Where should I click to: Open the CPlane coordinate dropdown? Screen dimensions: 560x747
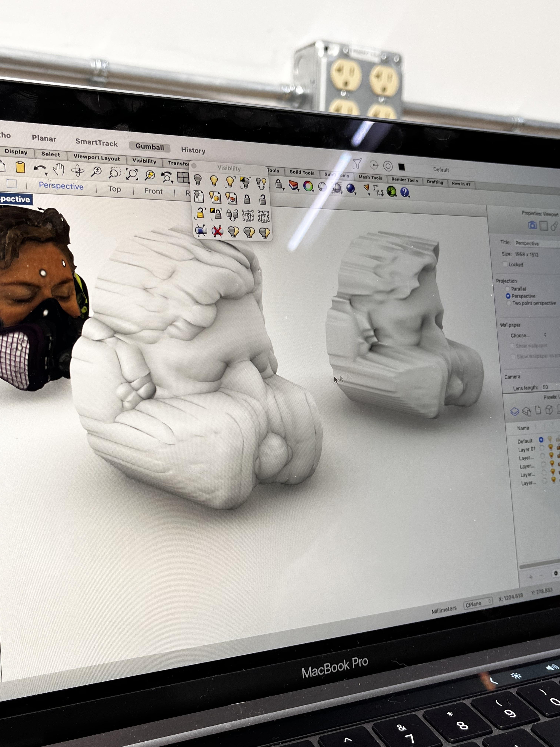pos(478,604)
